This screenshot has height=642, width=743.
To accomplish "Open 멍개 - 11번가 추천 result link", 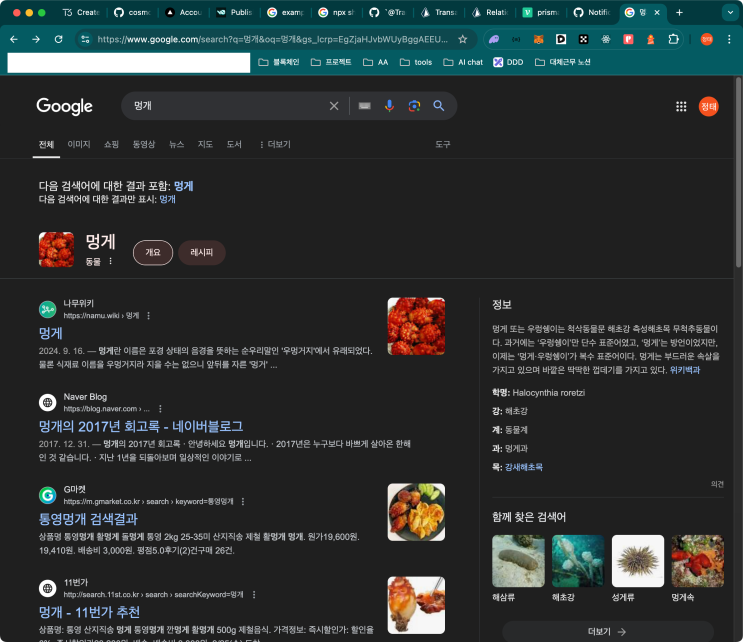I will 89,612.
